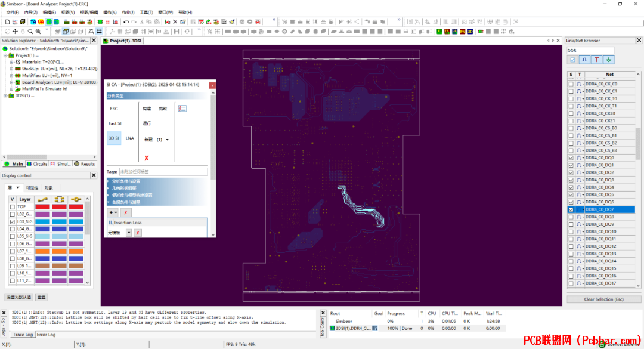644x349 pixels.
Task: Toggle the highlighted 3D box view icon
Action: tap(66, 31)
